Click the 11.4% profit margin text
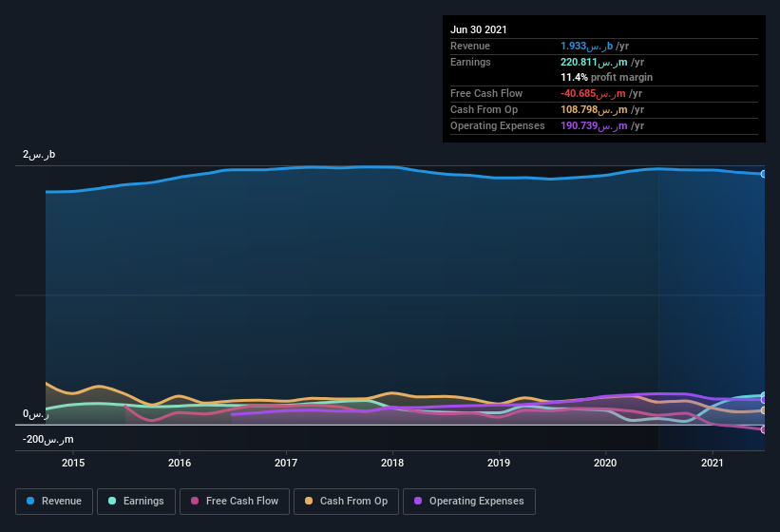 (x=606, y=78)
